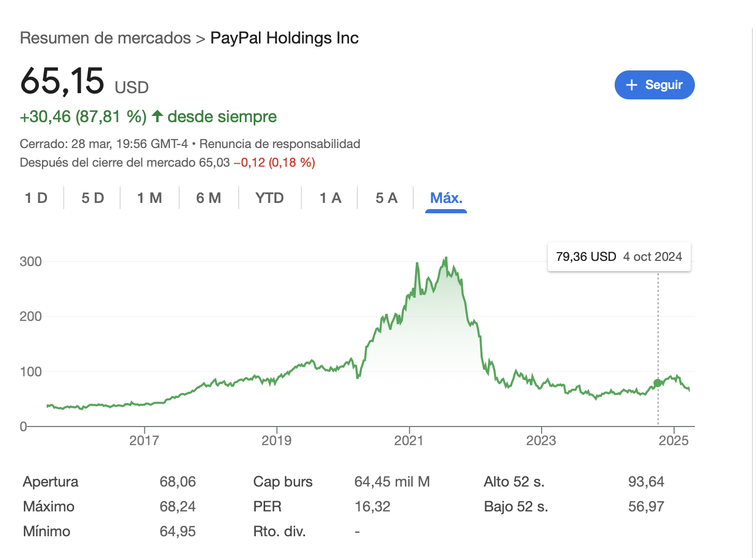
Task: Switch chart to 1 M range
Action: pyautogui.click(x=150, y=198)
